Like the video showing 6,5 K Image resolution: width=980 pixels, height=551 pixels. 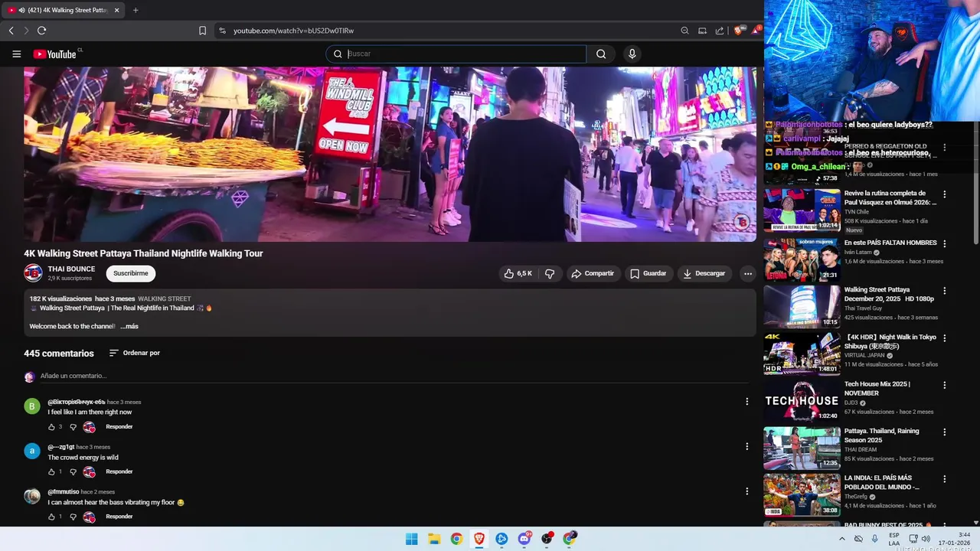(518, 273)
